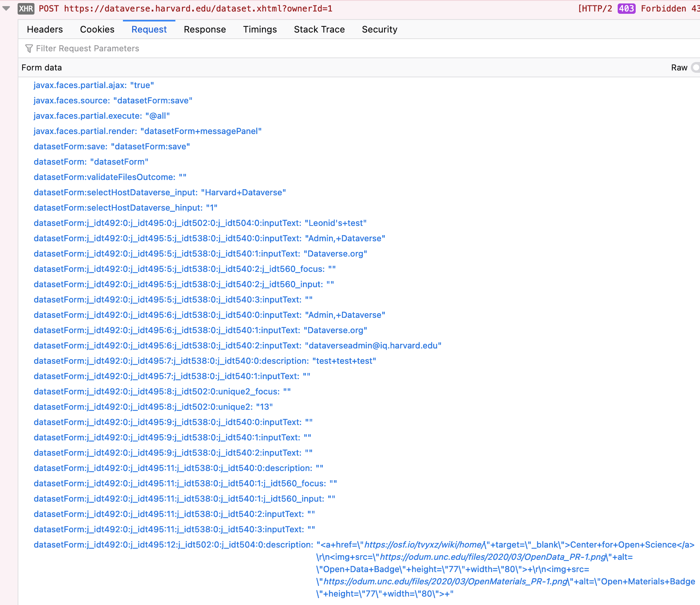The height and width of the screenshot is (605, 700).
Task: Switch to the Headers tab
Action: coord(44,29)
